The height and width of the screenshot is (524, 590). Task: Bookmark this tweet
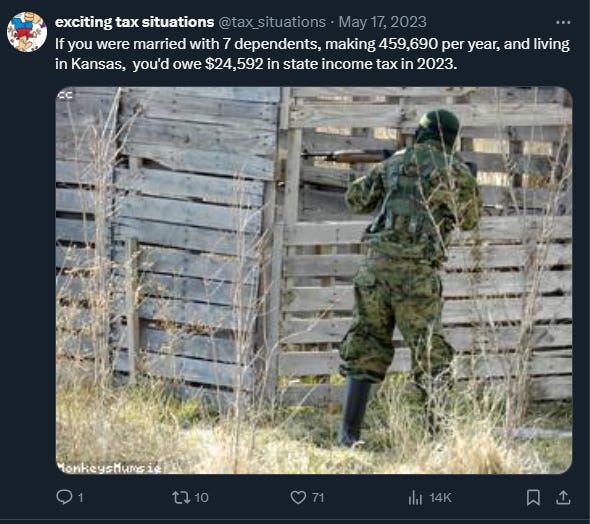coord(534,497)
